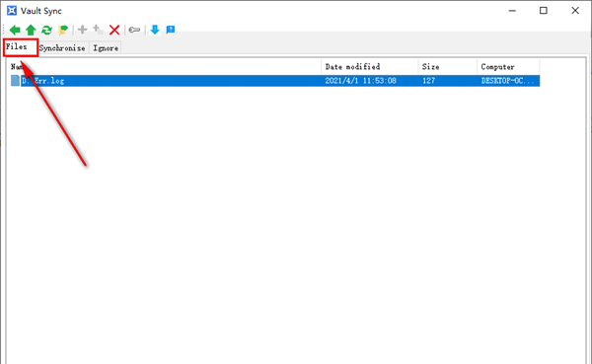Select the Err.log file row
The width and height of the screenshot is (592, 364).
(x=275, y=81)
